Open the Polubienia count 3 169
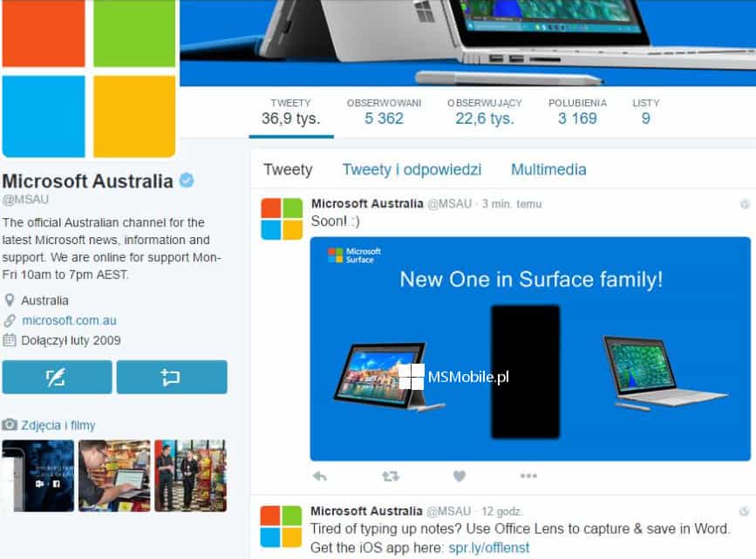 pos(577,112)
